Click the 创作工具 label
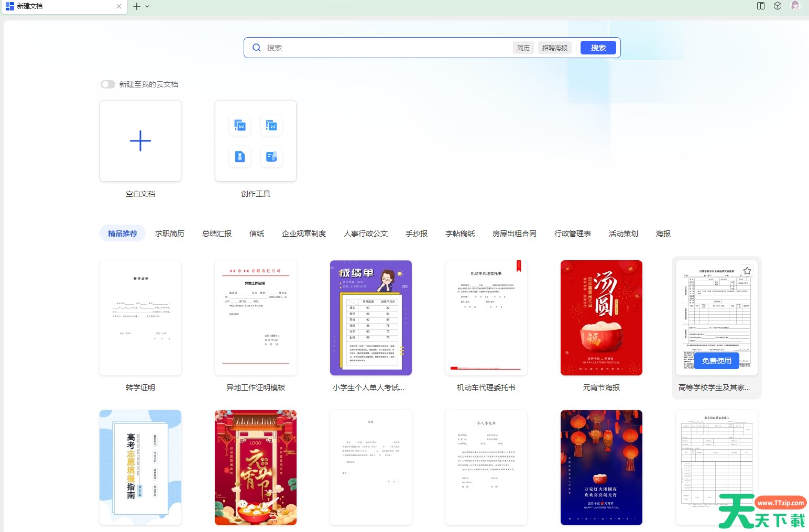The image size is (809, 532). pos(256,194)
